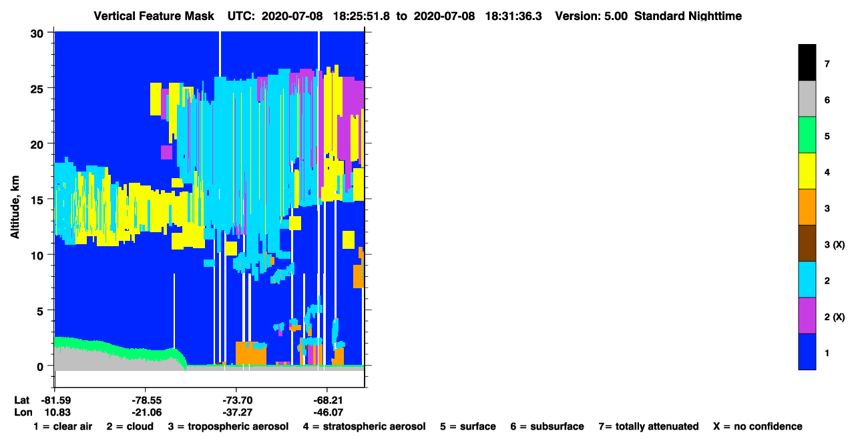Image resolution: width=868 pixels, height=445 pixels.
Task: Click 'Version: 5.00' in the title
Action: point(591,15)
